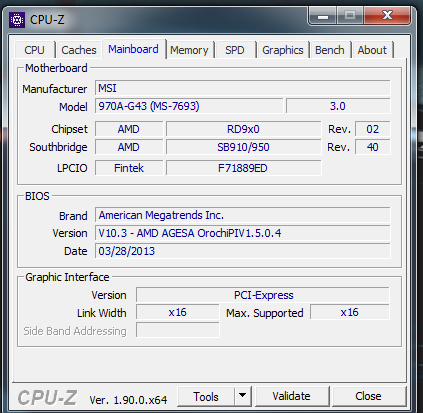Screen dimensions: 423x413
Task: Click the Chipset Rev. value 02
Action: tap(373, 129)
